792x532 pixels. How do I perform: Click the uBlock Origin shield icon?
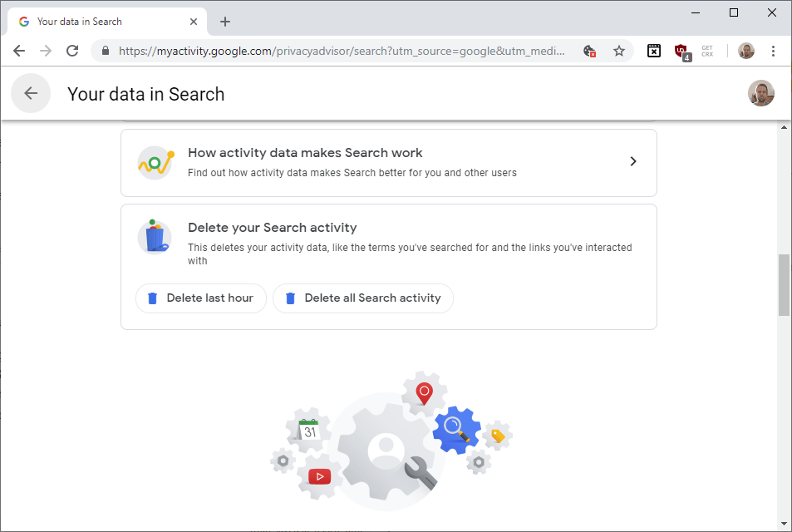pos(681,49)
